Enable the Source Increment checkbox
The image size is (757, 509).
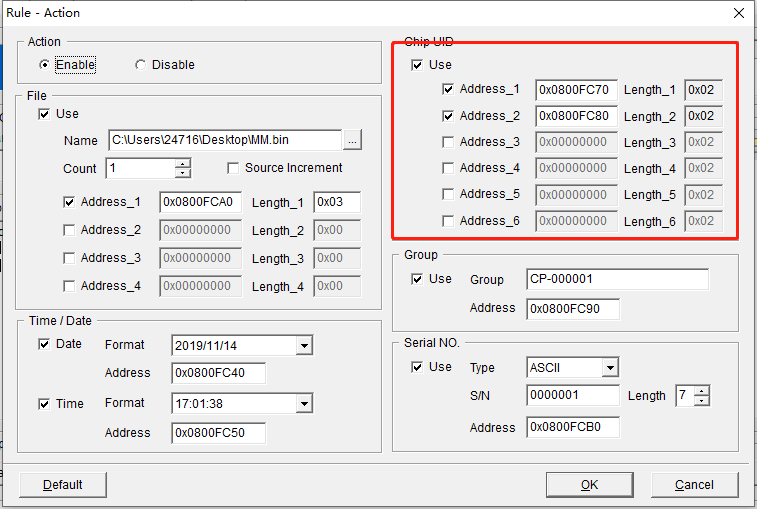[233, 168]
